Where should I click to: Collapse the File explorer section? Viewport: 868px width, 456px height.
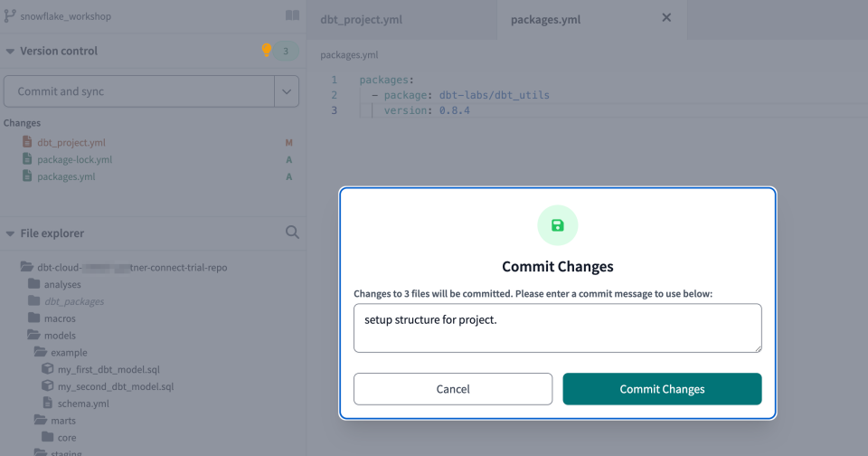click(10, 233)
